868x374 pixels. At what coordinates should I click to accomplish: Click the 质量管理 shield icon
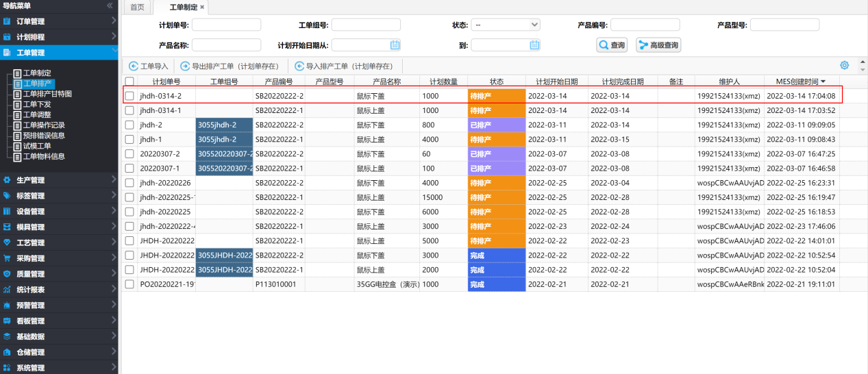[x=7, y=274]
